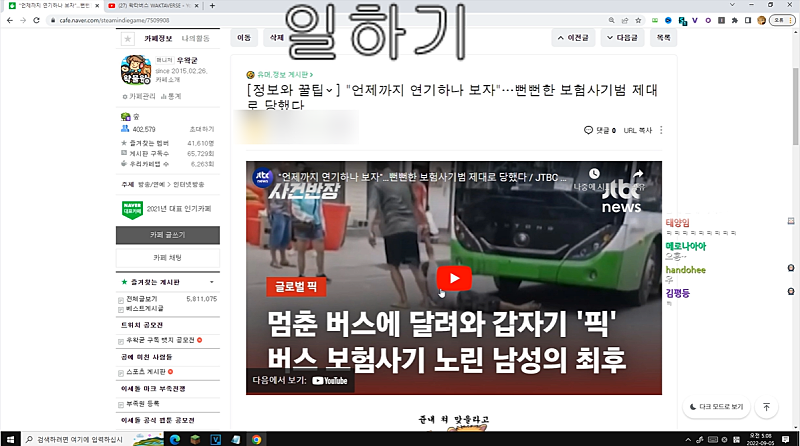The image size is (800, 446).
Task: Open the 부족원 등록 board
Action: click(143, 404)
